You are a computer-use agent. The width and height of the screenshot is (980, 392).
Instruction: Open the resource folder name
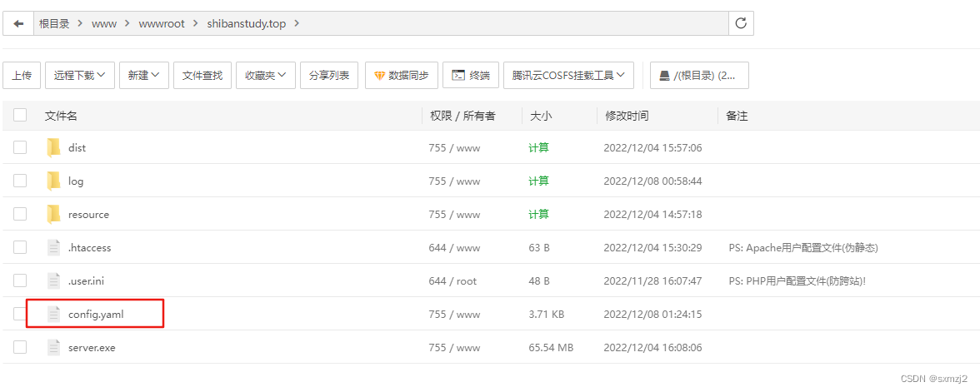click(x=88, y=214)
